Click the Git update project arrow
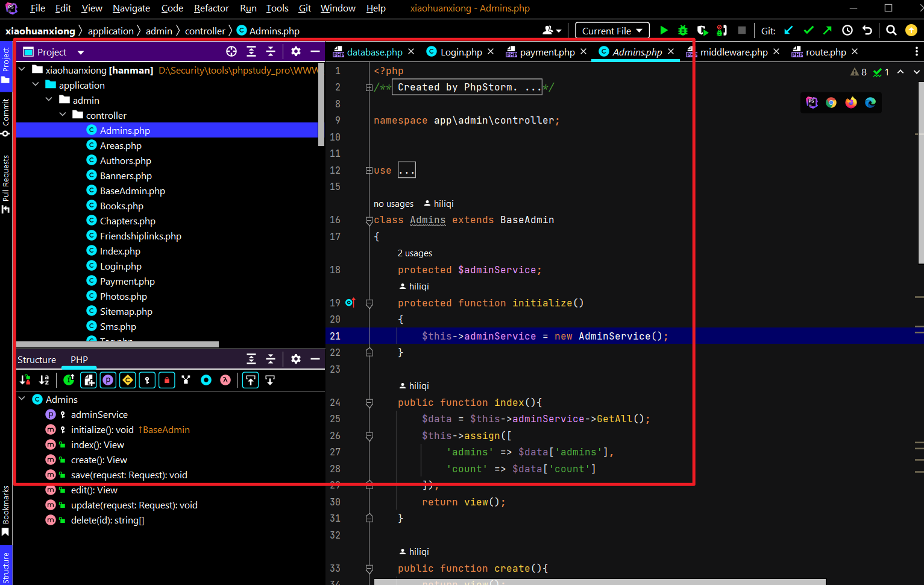 pos(788,31)
